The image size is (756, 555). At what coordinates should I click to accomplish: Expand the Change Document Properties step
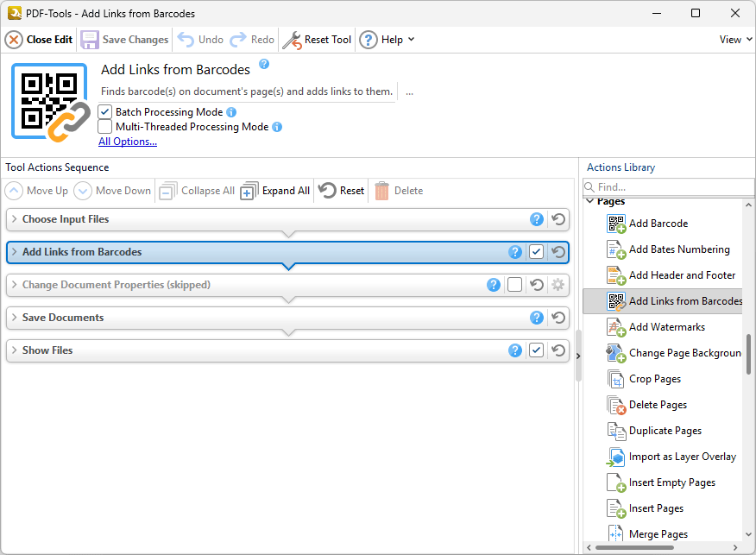14,285
